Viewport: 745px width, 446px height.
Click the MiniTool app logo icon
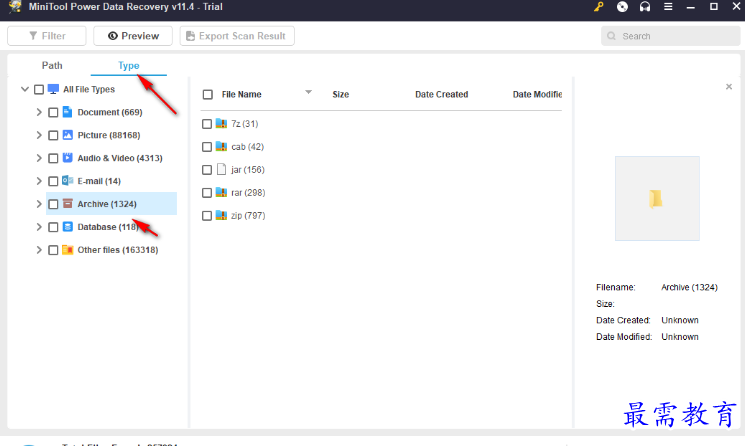pos(15,6)
